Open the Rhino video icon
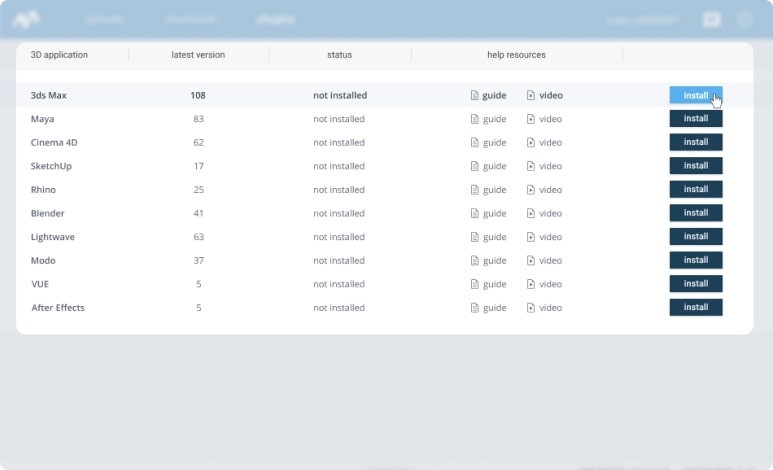773x470 pixels. coord(530,190)
